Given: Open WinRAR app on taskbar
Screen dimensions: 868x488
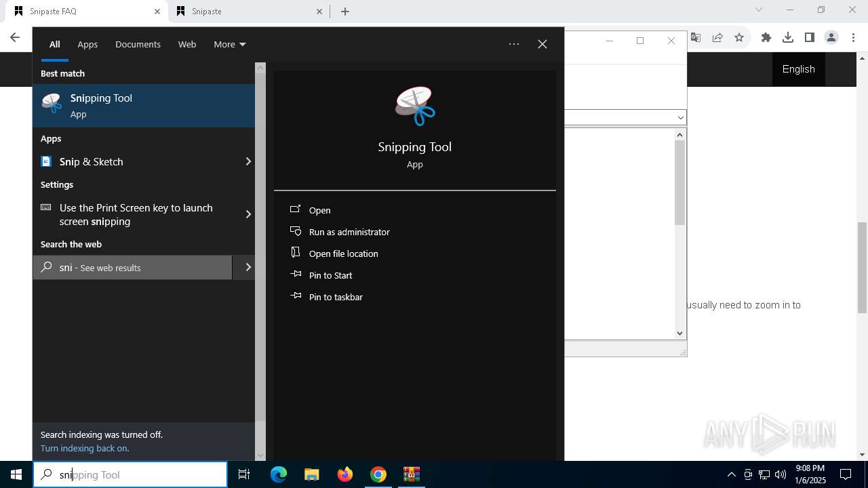Looking at the screenshot, I should (412, 474).
